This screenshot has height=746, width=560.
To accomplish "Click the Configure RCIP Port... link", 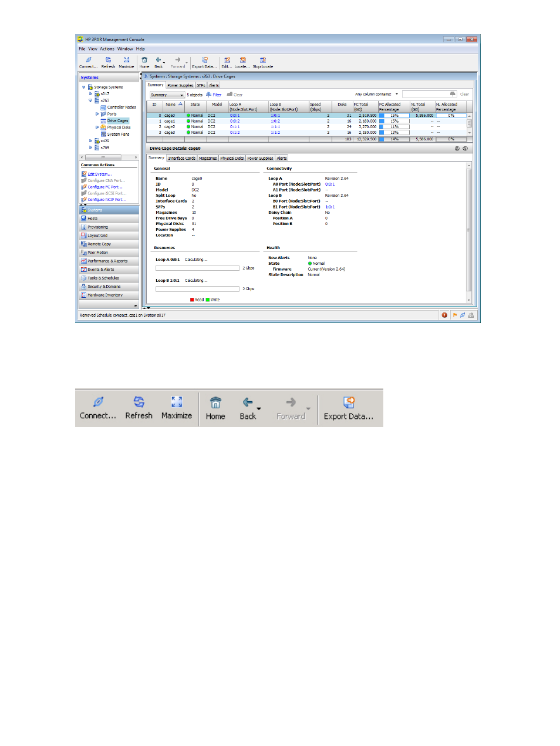I will coord(107,200).
